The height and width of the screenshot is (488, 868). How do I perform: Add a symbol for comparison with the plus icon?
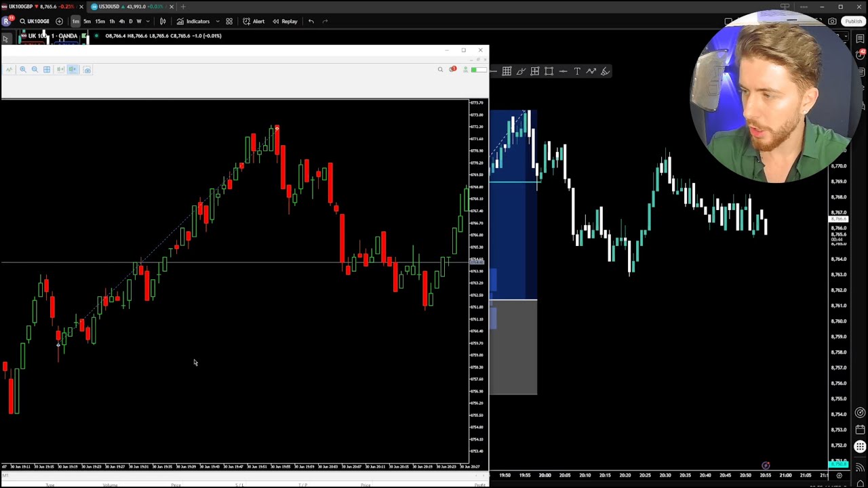pos(59,21)
